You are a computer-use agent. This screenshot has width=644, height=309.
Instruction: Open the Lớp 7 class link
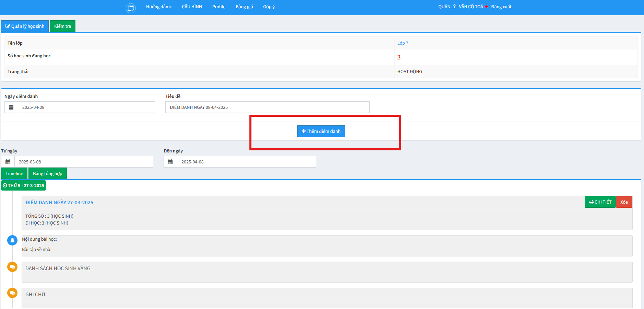pyautogui.click(x=403, y=43)
